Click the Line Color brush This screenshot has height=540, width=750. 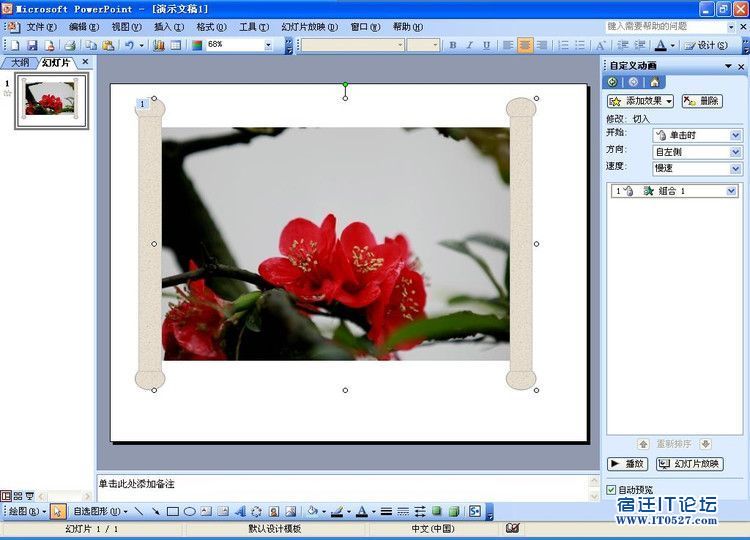pos(337,511)
